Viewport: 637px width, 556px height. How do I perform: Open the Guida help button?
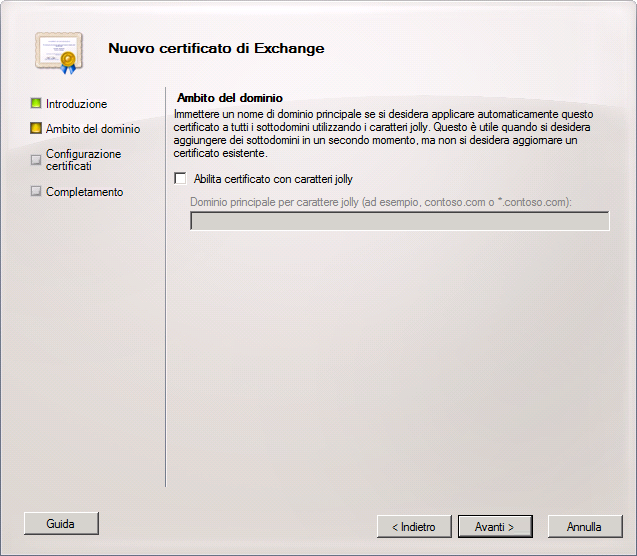tap(61, 524)
